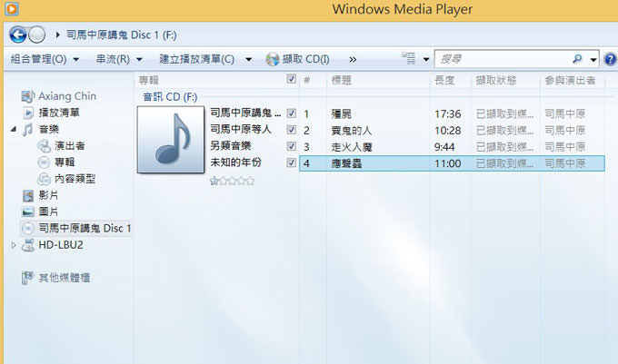This screenshot has height=364, width=618.
Task: Click the genre 另類音樂
Action: pos(231,145)
